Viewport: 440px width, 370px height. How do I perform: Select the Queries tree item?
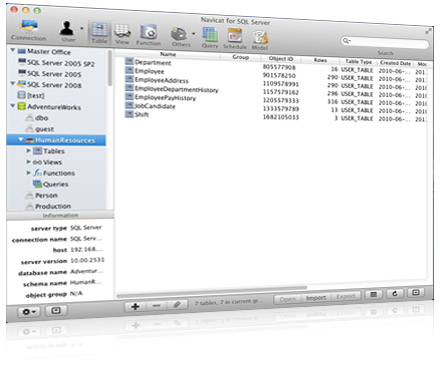tap(51, 184)
